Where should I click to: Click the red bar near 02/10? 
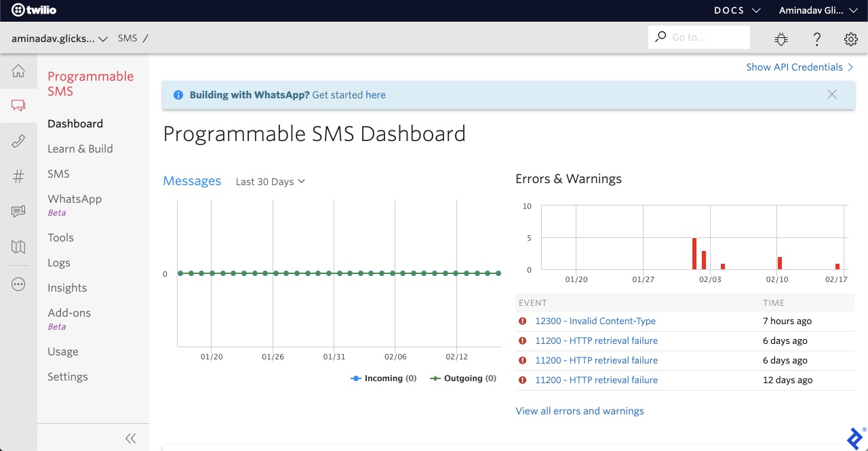(x=780, y=263)
